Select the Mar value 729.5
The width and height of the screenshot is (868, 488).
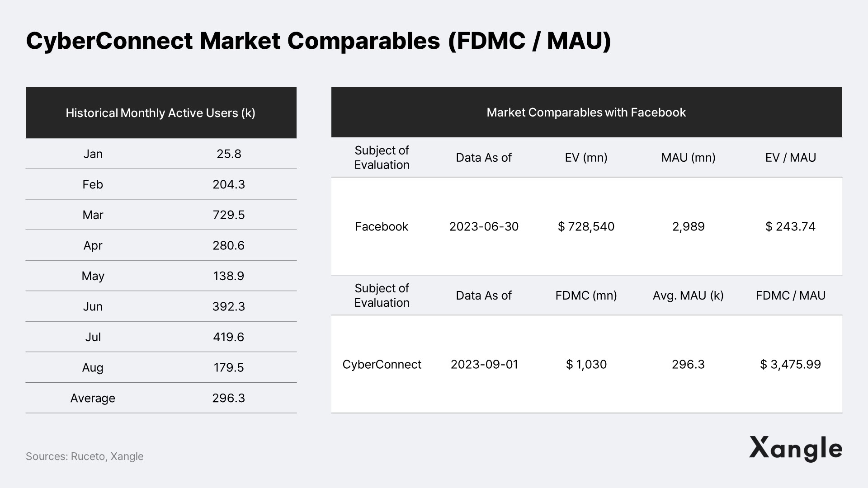coord(229,215)
